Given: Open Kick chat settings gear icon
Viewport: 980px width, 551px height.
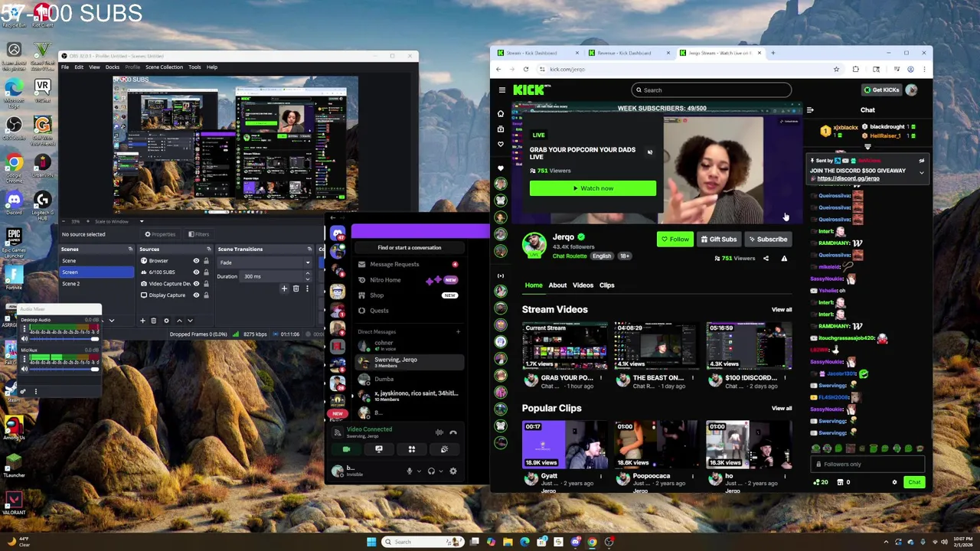Looking at the screenshot, I should click(x=894, y=482).
